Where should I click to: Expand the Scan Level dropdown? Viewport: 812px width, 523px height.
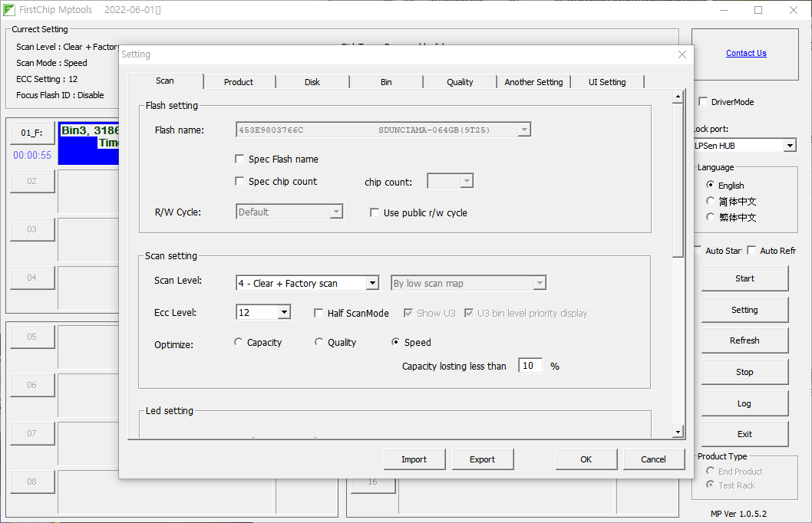pos(372,283)
